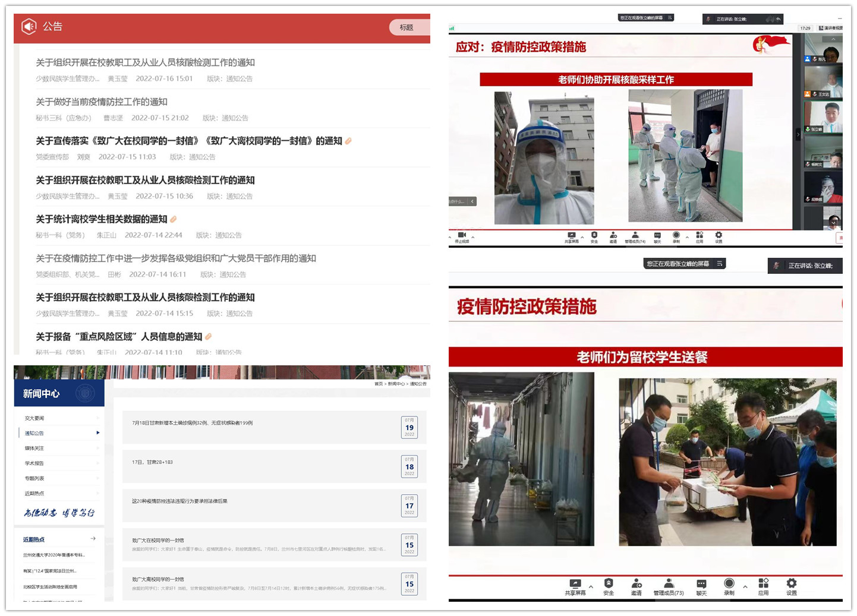The height and width of the screenshot is (616, 857).
Task: Expand arrow next to lower 录制
Action: [x=745, y=587]
